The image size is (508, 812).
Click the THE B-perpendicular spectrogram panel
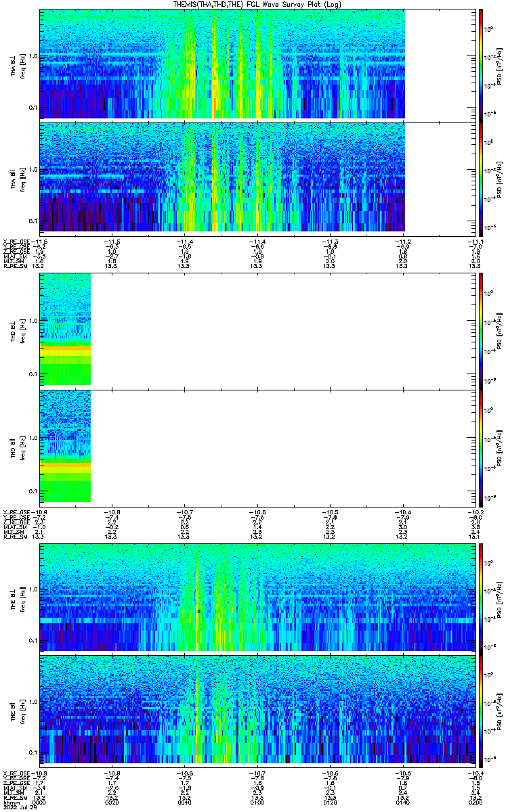[x=259, y=596]
